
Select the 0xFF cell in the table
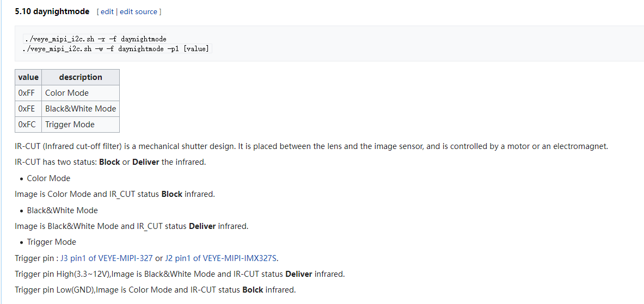tap(27, 93)
